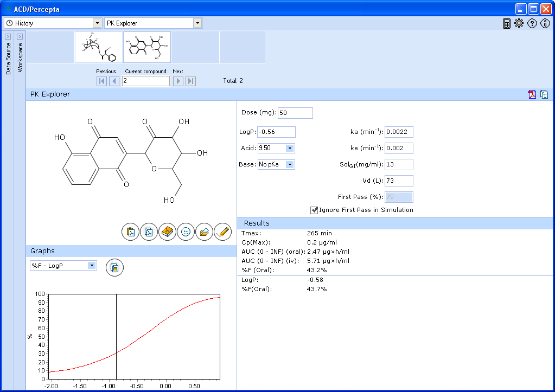Click the oral AUC value '2.47 µg×h/ml'

point(328,252)
